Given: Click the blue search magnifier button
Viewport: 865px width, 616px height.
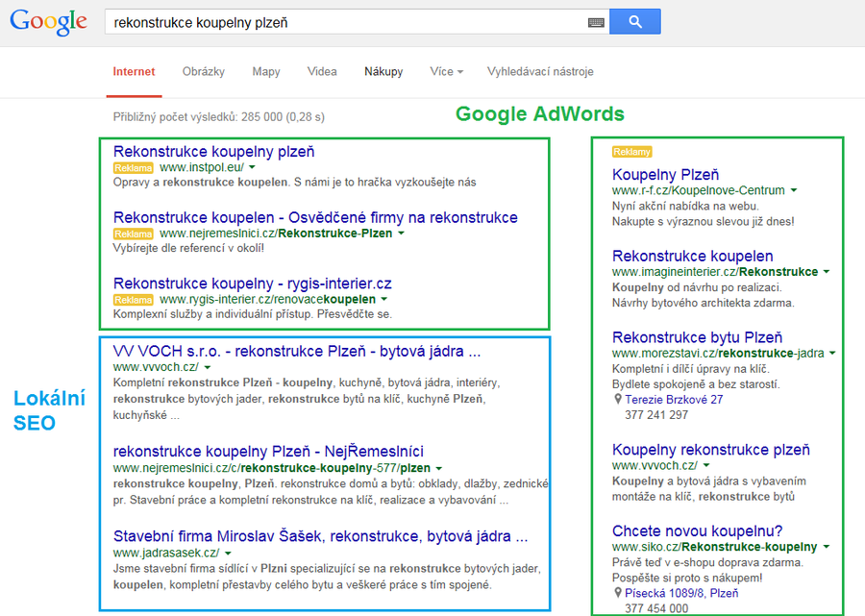Looking at the screenshot, I should tap(635, 21).
